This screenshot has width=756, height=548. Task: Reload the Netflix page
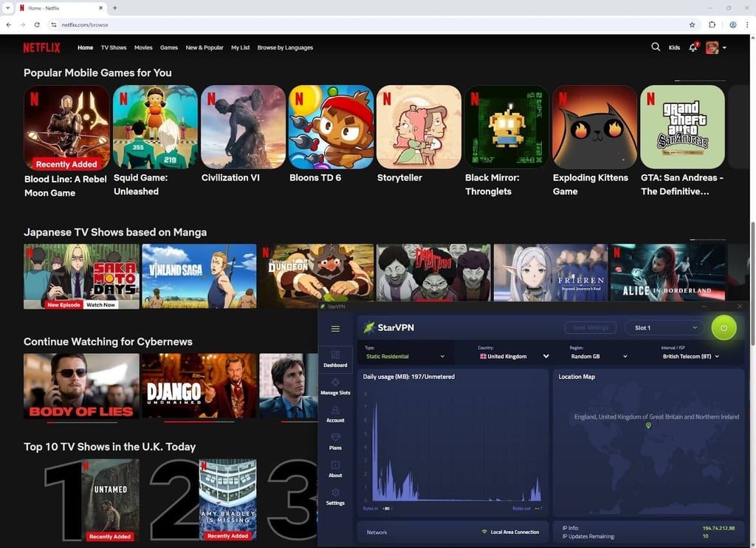pyautogui.click(x=37, y=24)
